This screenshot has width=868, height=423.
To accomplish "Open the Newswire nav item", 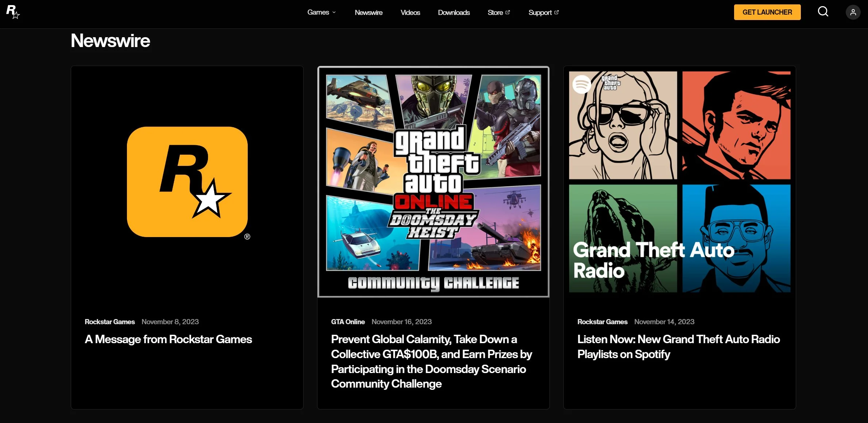I will click(369, 12).
